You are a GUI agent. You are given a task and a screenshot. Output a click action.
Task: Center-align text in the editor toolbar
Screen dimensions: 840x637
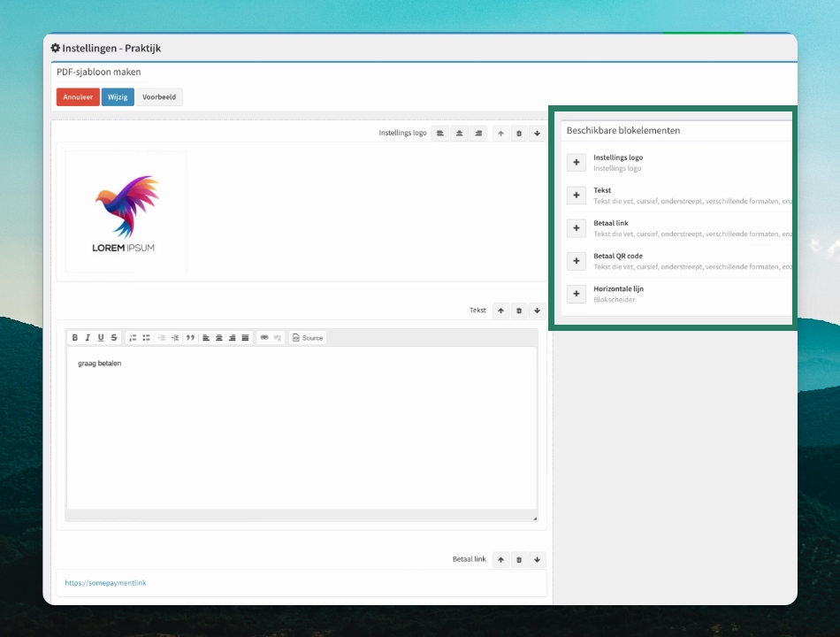click(219, 337)
